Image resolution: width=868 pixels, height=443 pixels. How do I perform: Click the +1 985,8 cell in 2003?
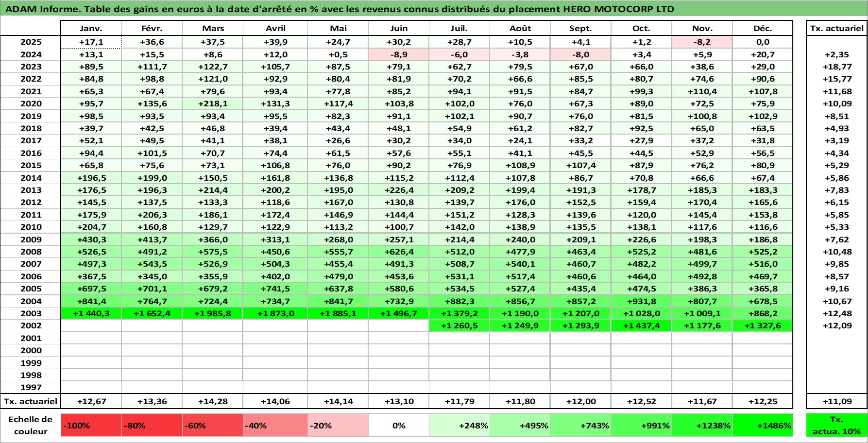pos(213,313)
